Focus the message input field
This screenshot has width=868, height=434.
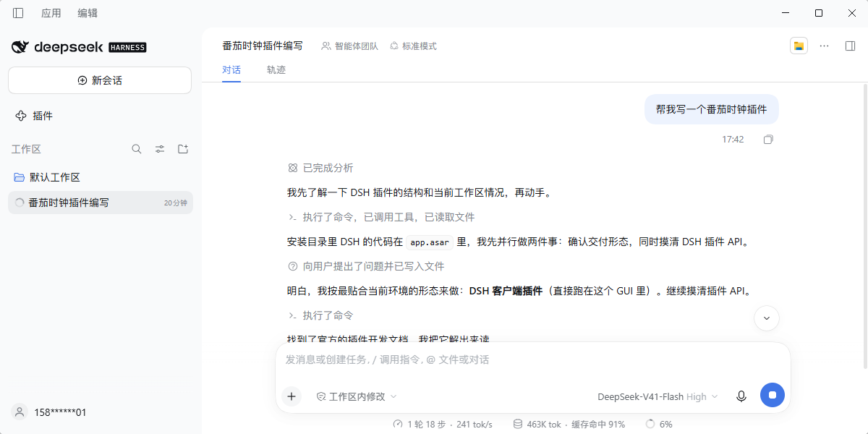pyautogui.click(x=532, y=359)
